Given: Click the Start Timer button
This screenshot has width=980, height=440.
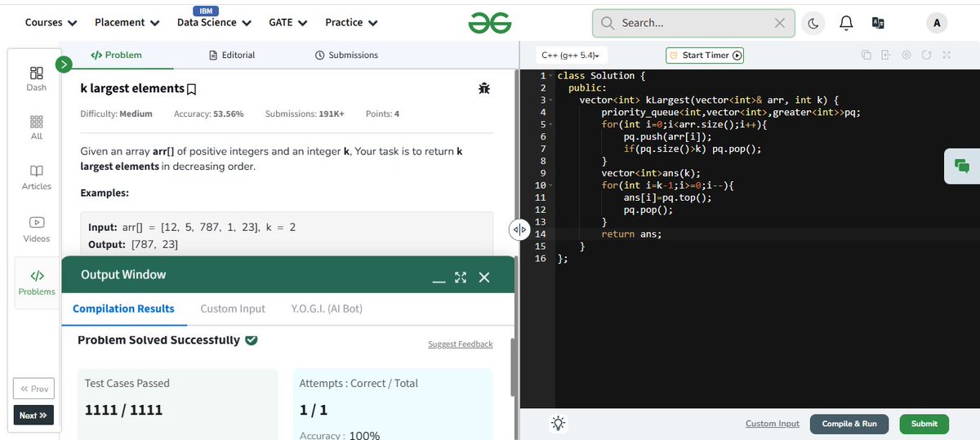Looking at the screenshot, I should [x=705, y=56].
